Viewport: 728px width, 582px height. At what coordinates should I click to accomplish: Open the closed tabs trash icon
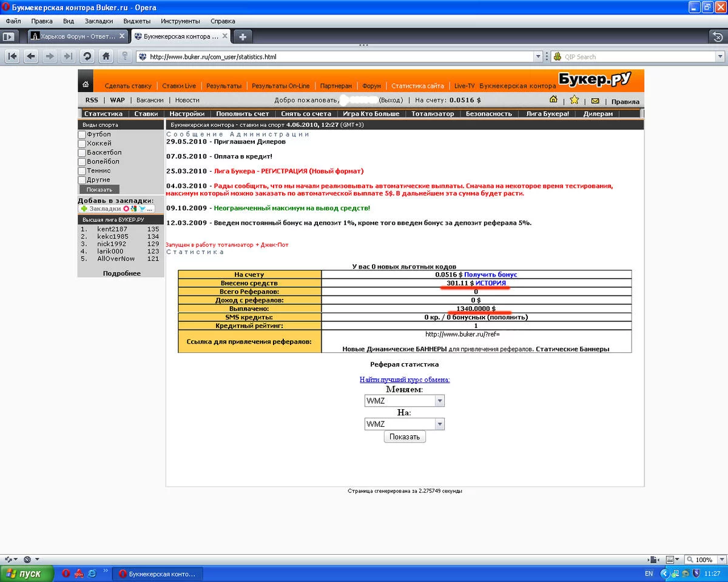pos(718,37)
